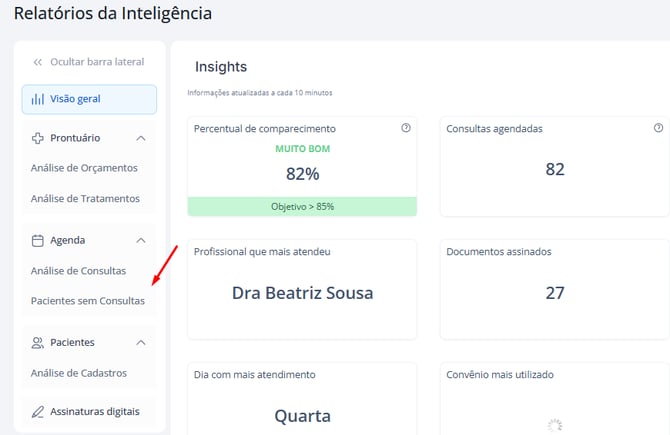Click the Dra Beatriz Sousa card
This screenshot has height=435, width=670.
[x=302, y=293]
